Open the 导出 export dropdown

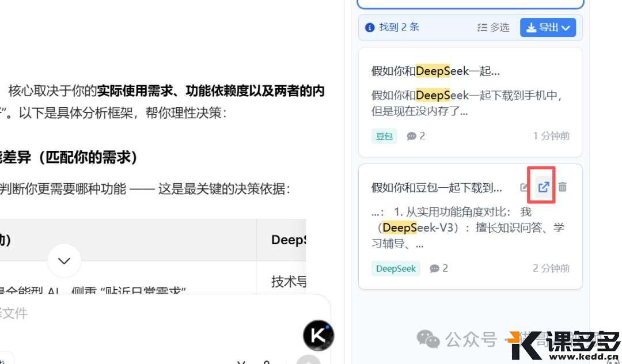click(x=548, y=28)
